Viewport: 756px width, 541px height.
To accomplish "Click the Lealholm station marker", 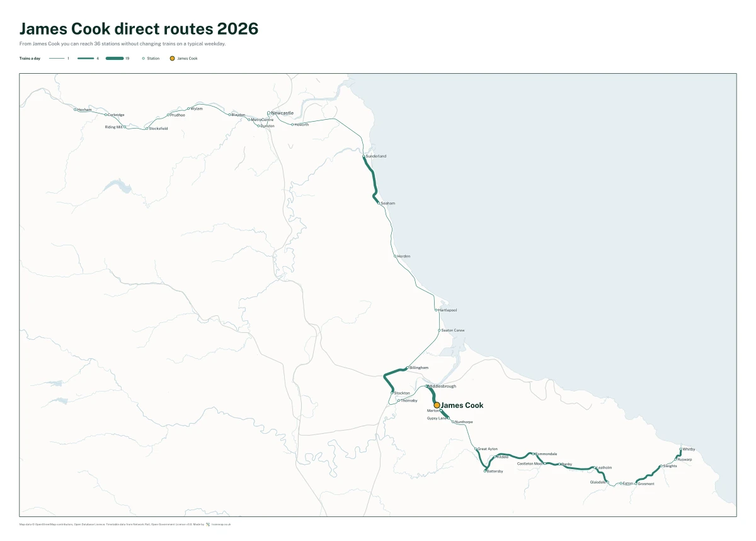I will (595, 468).
